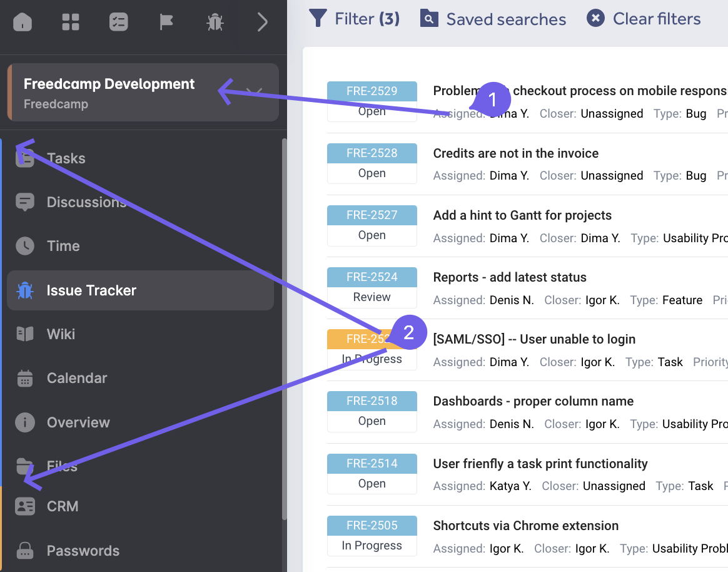The width and height of the screenshot is (728, 572).
Task: Click the Review status of FRE-2524
Action: click(x=372, y=297)
